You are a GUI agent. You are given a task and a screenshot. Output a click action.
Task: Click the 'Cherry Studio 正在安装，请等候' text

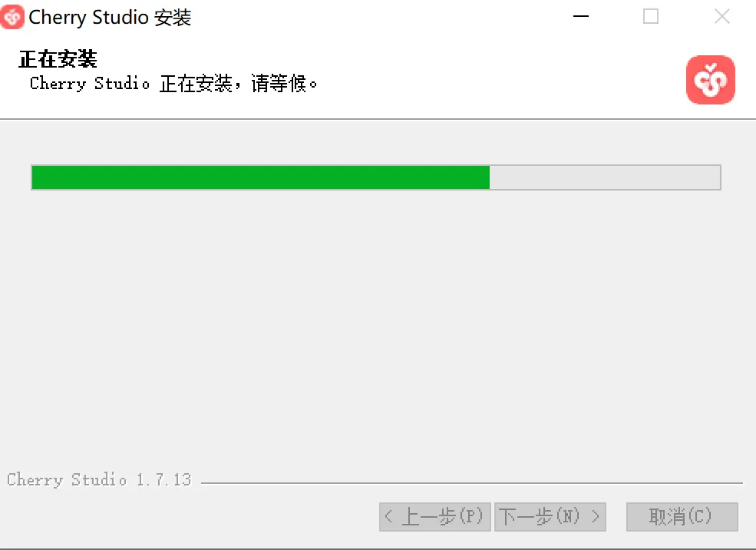173,84
